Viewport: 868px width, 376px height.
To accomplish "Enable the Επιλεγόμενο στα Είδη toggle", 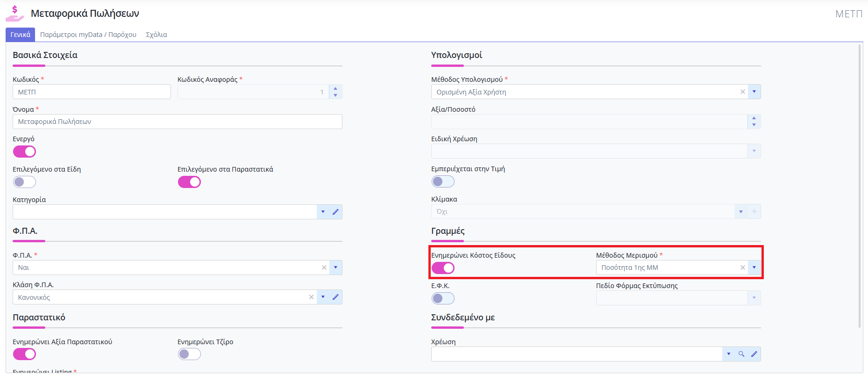I will (x=24, y=182).
